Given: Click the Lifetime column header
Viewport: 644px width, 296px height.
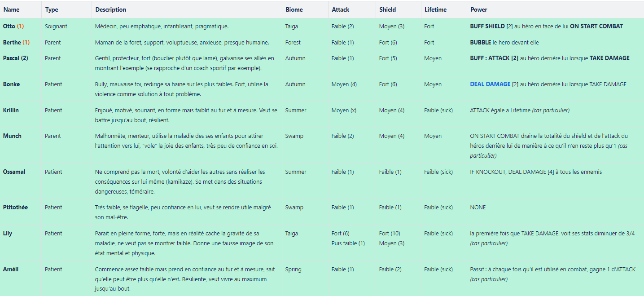Looking at the screenshot, I should click(x=435, y=9).
